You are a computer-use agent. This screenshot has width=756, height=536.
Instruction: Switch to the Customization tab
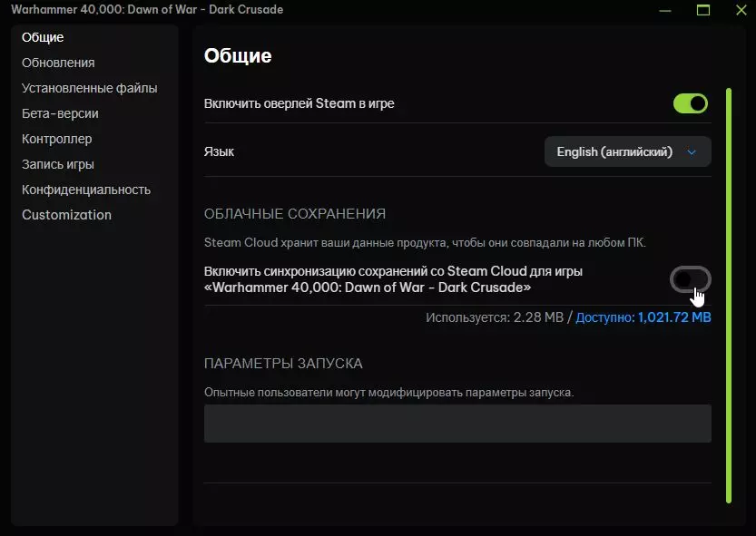(x=66, y=215)
